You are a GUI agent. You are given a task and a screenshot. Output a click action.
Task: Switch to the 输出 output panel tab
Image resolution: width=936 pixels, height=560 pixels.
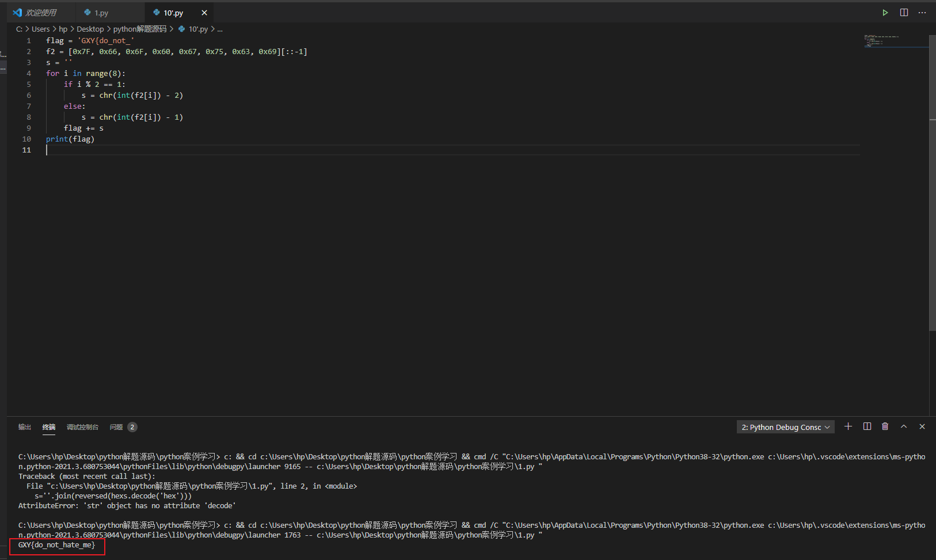pos(24,427)
